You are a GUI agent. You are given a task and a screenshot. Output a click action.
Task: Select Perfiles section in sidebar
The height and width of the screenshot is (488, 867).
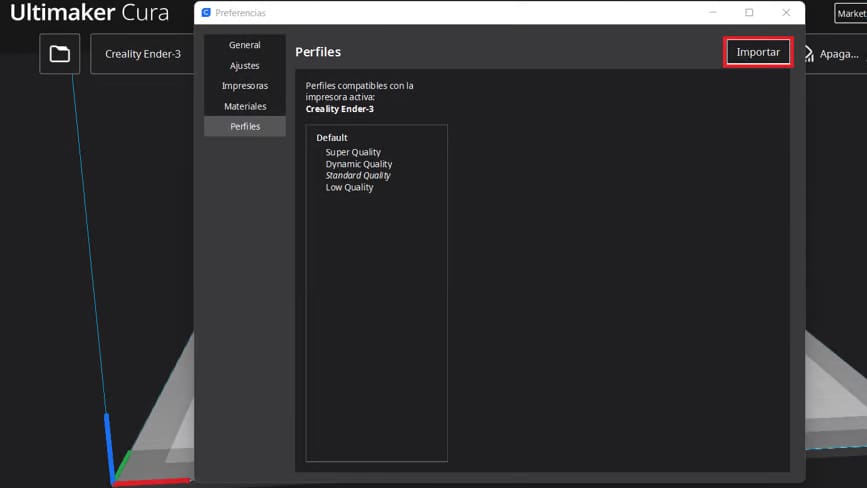tap(245, 127)
